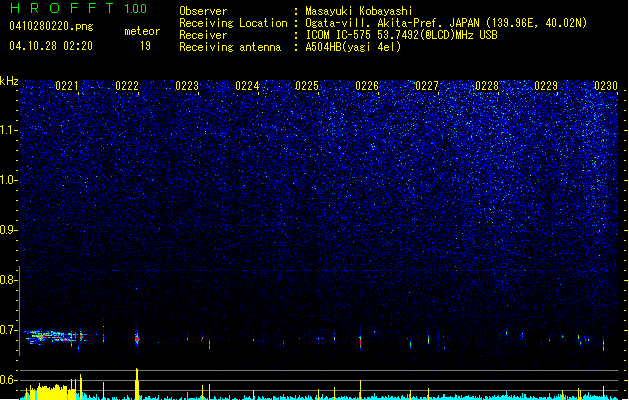Click the 0223 time marker
This screenshot has height=400, width=629.
(187, 86)
